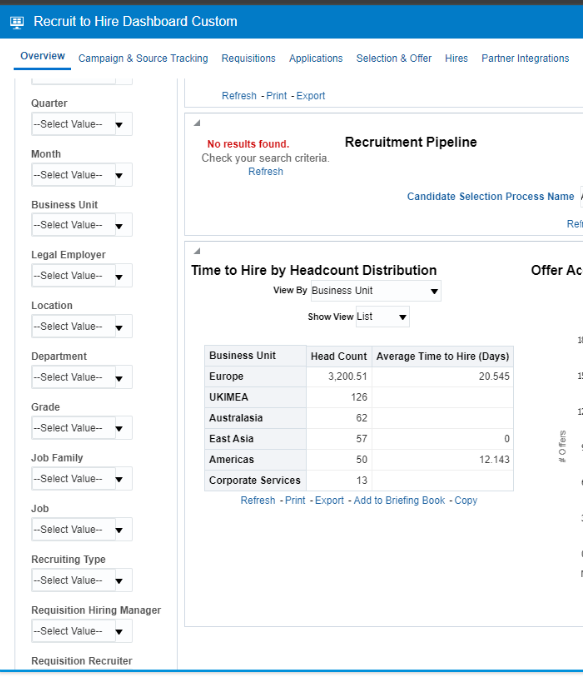Select the Europe row label
The height and width of the screenshot is (681, 583).
(x=255, y=377)
